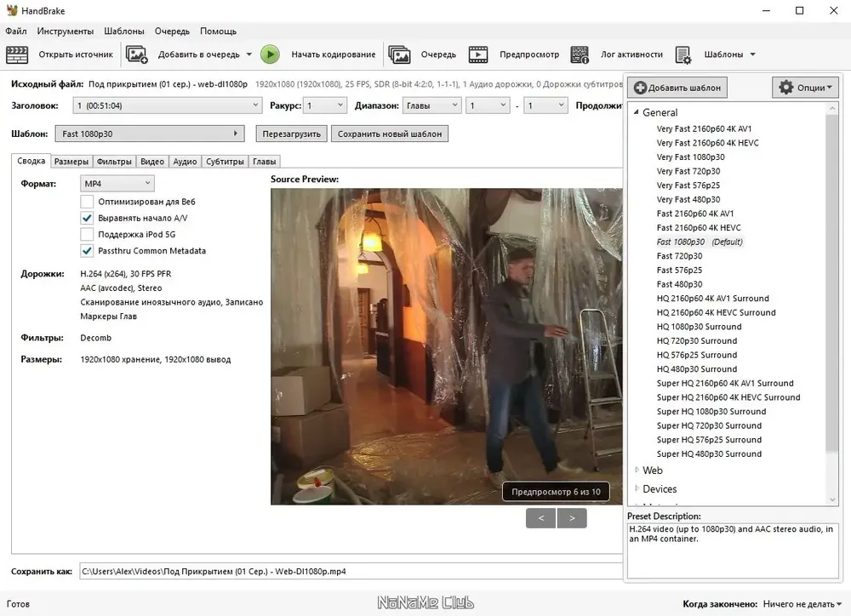851x616 pixels.
Task: Toggle the Passthru Common Metadata checkbox
Action: [87, 251]
